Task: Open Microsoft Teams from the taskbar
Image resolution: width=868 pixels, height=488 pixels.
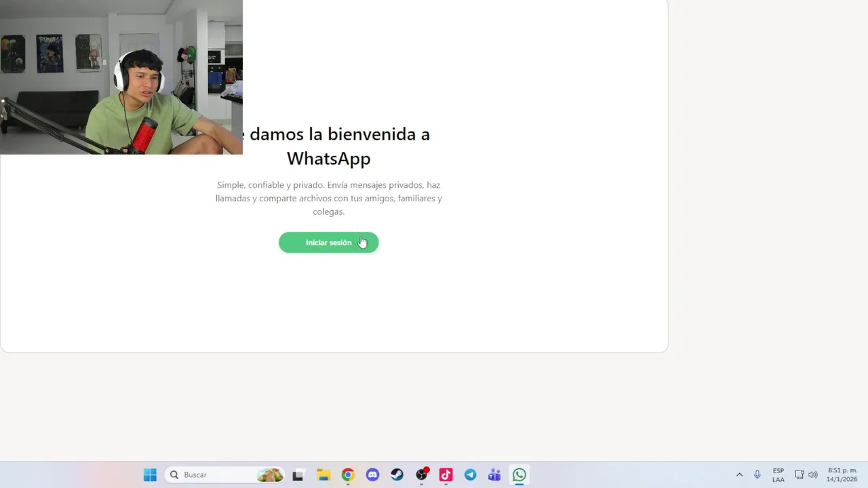Action: tap(494, 475)
